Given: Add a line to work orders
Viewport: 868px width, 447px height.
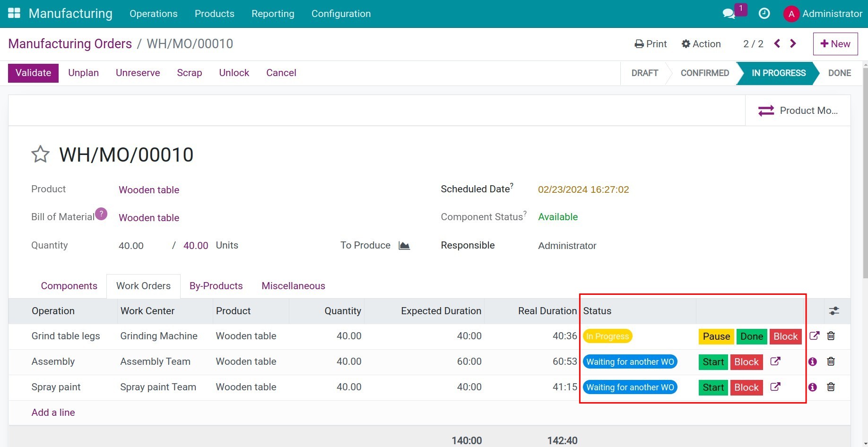Looking at the screenshot, I should click(53, 413).
